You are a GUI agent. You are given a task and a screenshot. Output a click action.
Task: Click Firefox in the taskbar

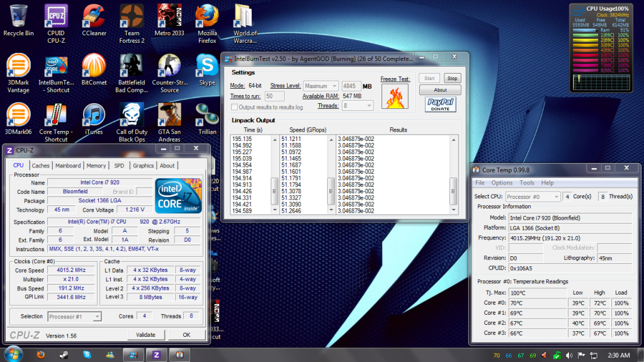[x=41, y=354]
